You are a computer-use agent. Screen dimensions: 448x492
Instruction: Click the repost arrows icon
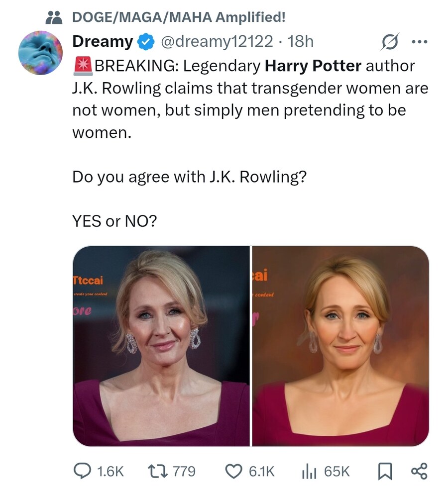158,471
